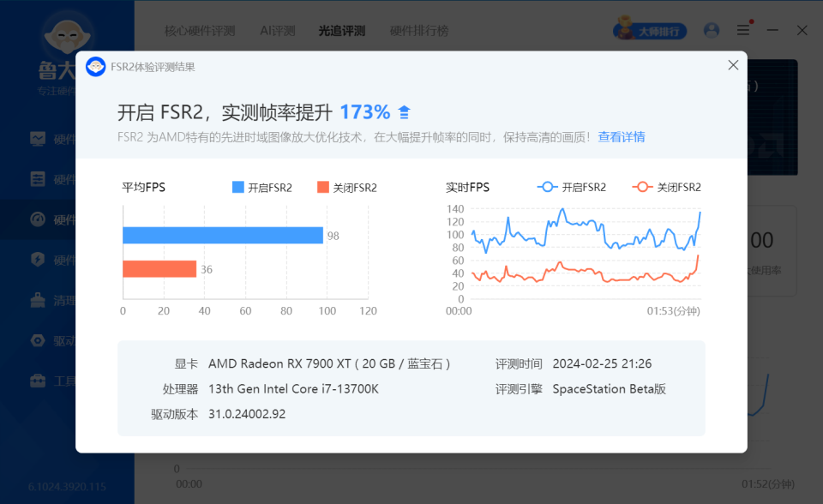Click the 平均FPS chart title
The width and height of the screenshot is (823, 504).
(x=143, y=188)
